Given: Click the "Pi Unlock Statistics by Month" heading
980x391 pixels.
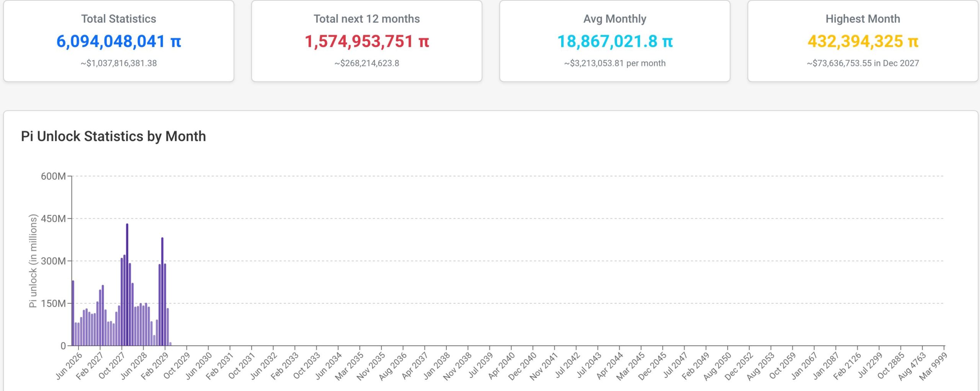Looking at the screenshot, I should point(113,136).
